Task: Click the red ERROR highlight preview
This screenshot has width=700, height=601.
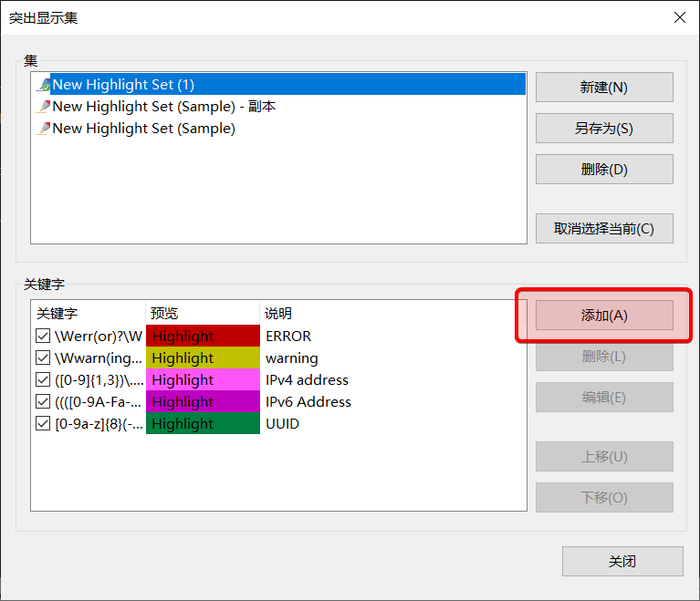Action: (x=203, y=336)
